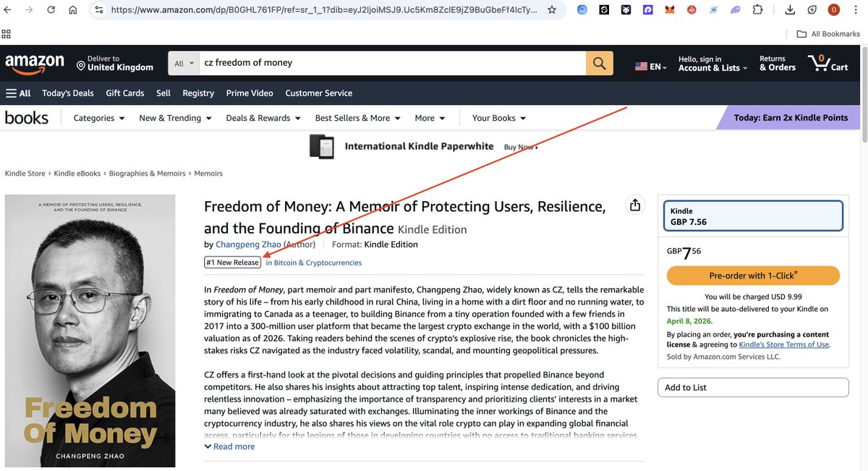Expand the New & Trending dropdown
The width and height of the screenshot is (868, 471).
(175, 118)
